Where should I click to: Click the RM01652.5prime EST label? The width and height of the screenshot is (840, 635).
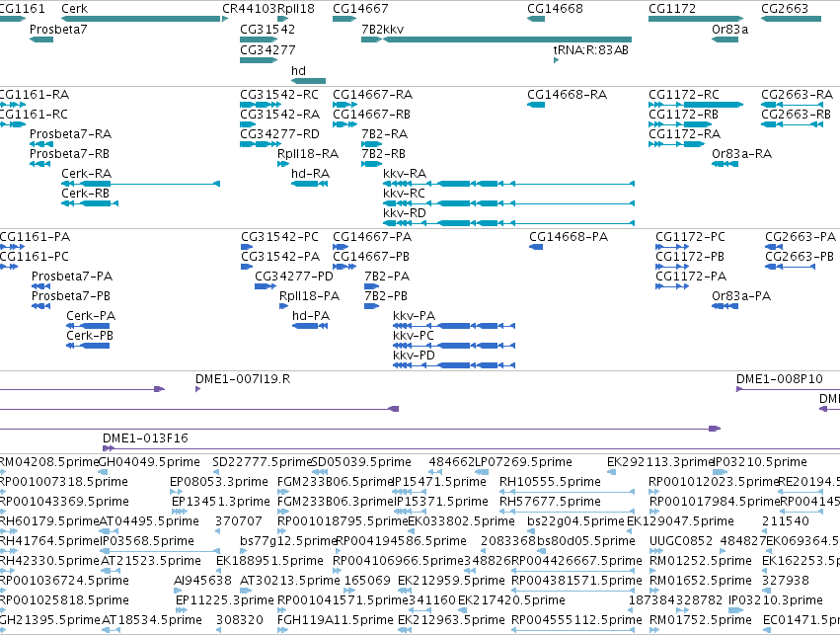[700, 581]
